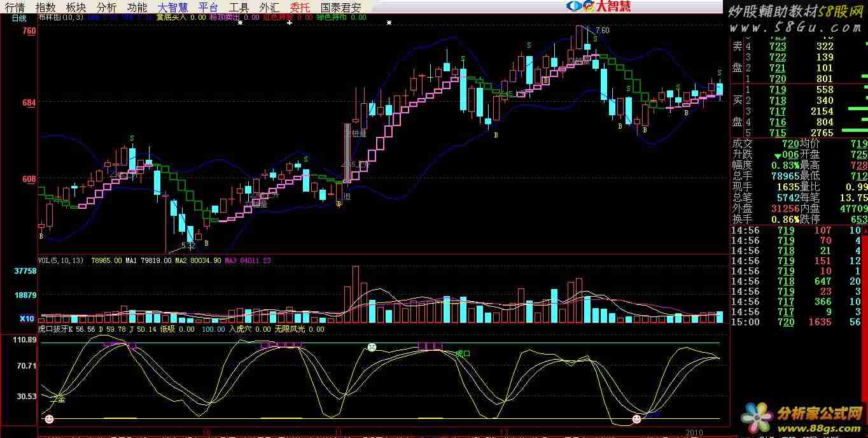Click the 608 price axis label
The height and width of the screenshot is (438, 868).
[29, 180]
